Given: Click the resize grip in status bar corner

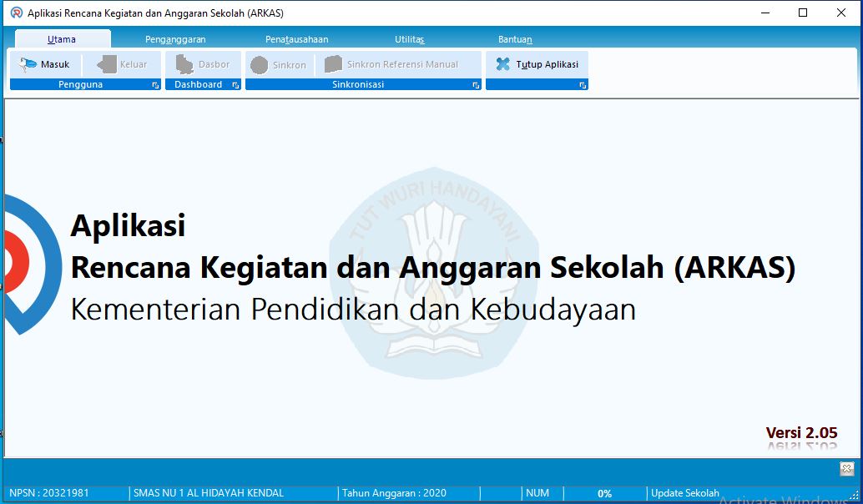Looking at the screenshot, I should click(x=854, y=495).
